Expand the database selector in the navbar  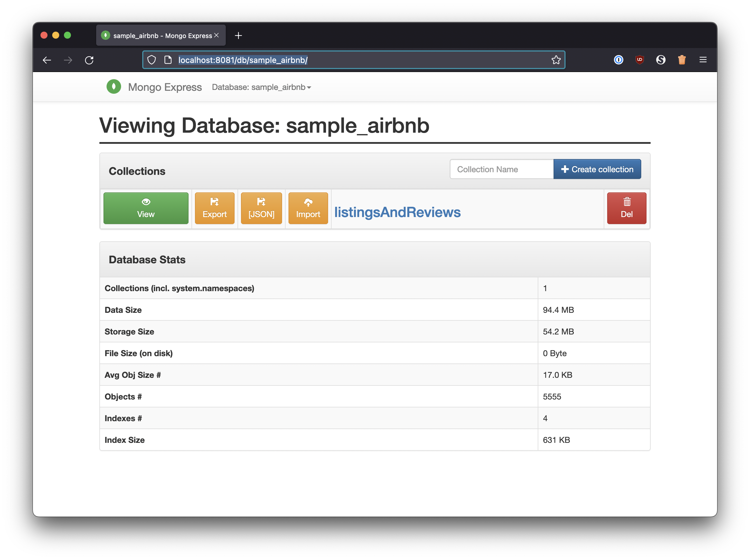point(262,87)
